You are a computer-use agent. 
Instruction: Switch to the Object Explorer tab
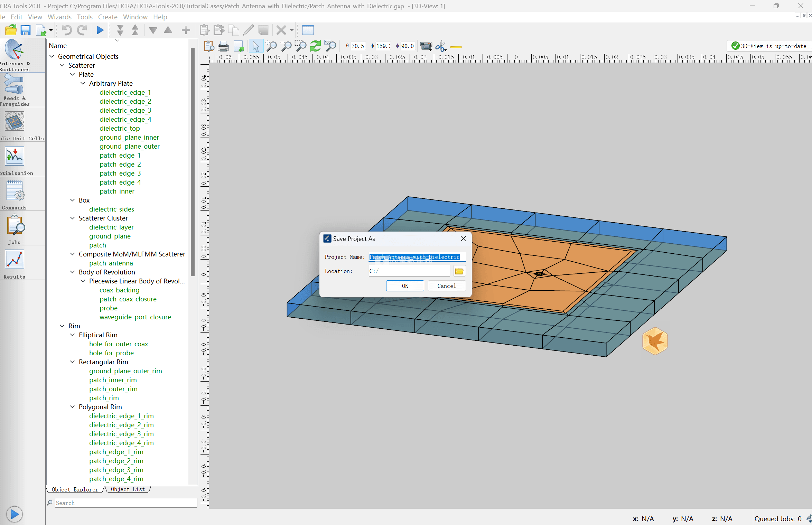(x=75, y=489)
